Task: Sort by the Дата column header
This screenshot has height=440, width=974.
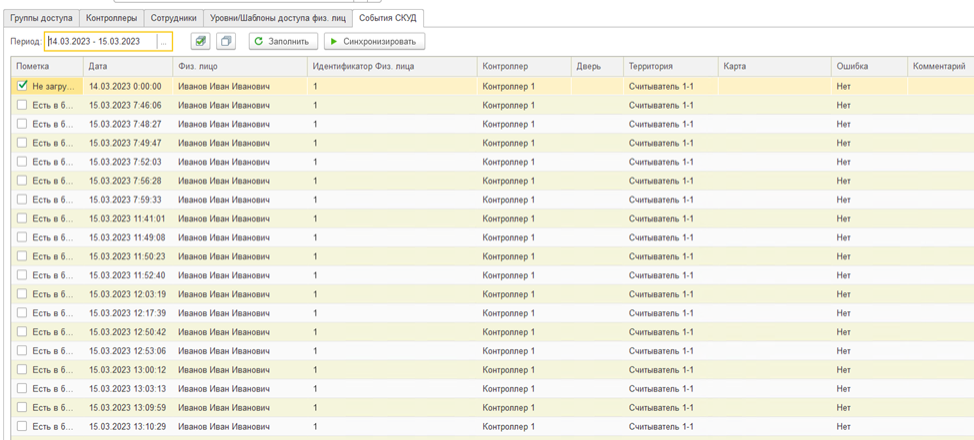Action: (128, 66)
